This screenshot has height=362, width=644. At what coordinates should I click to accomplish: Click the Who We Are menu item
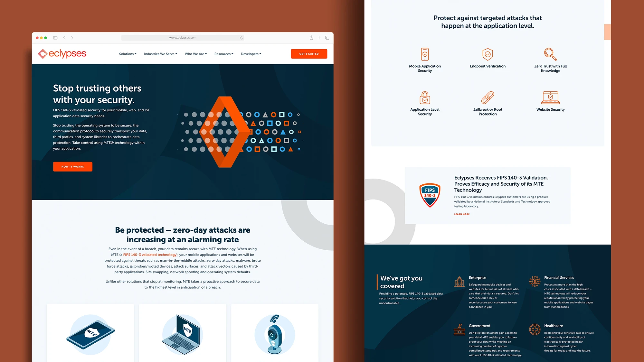[195, 53]
